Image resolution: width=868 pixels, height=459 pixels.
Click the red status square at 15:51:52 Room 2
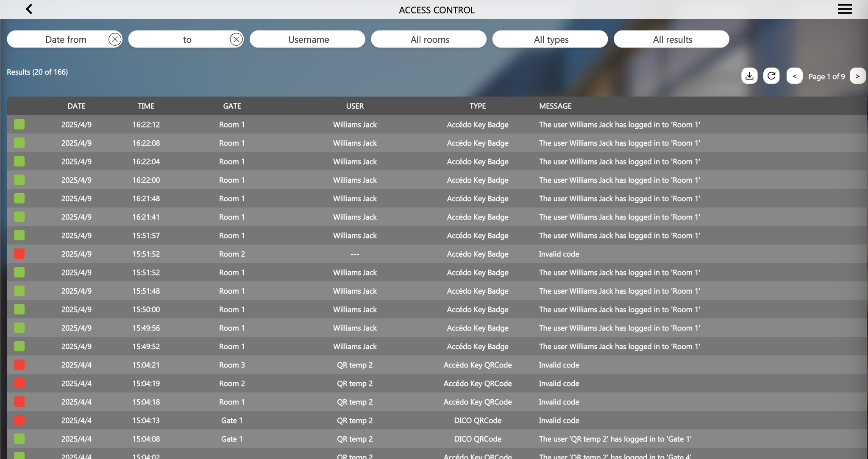point(19,254)
